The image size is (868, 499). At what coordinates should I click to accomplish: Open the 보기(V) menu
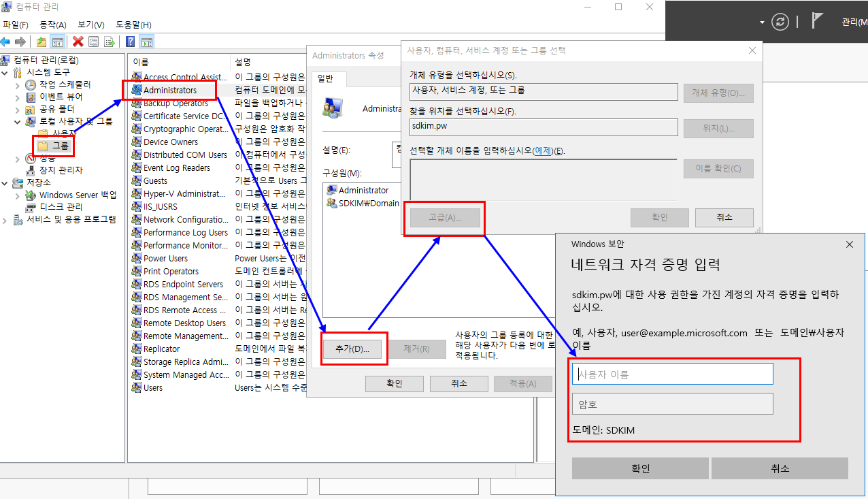click(x=91, y=25)
